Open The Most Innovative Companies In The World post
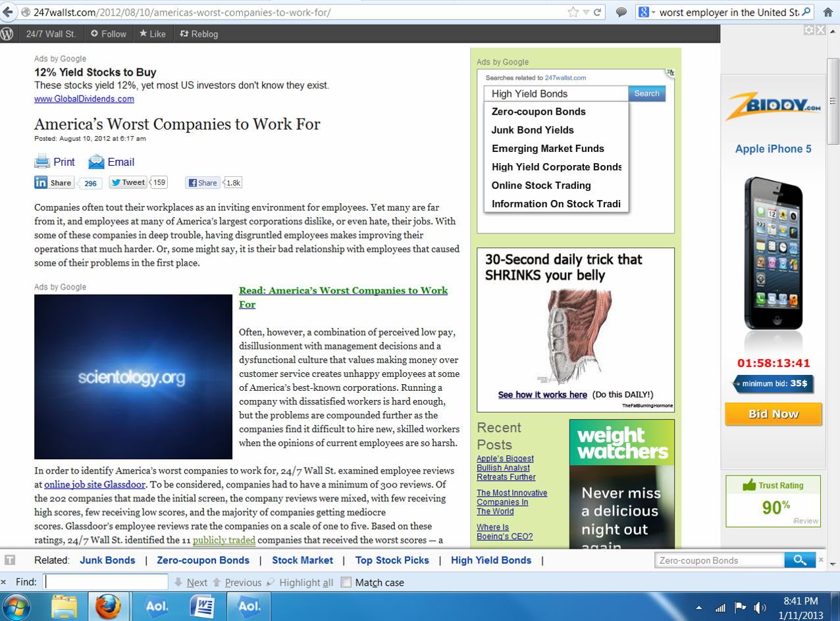This screenshot has width=840, height=621. click(x=512, y=502)
